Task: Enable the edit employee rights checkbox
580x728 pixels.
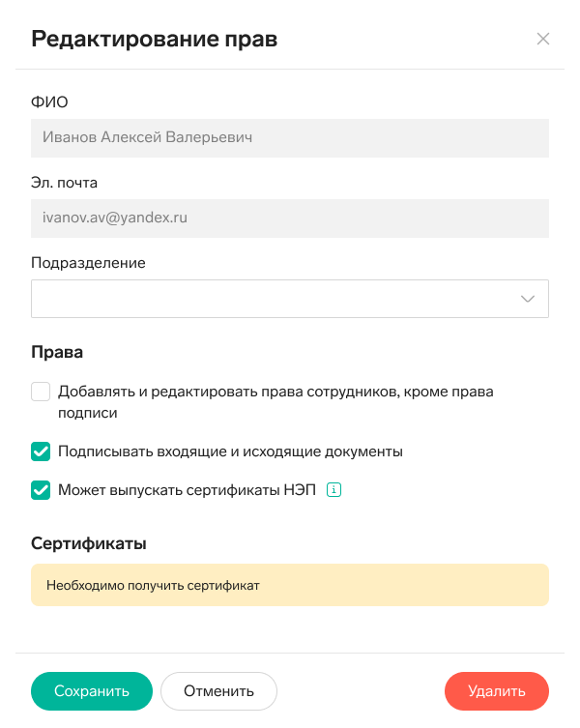Action: pos(41,393)
